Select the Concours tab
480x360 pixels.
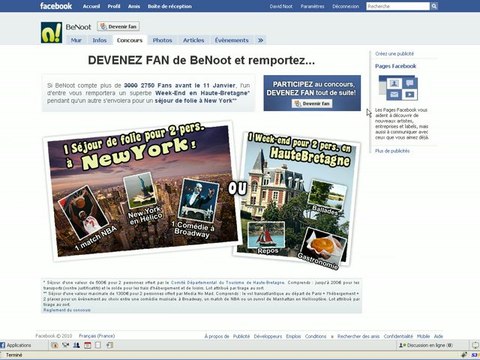click(x=129, y=40)
